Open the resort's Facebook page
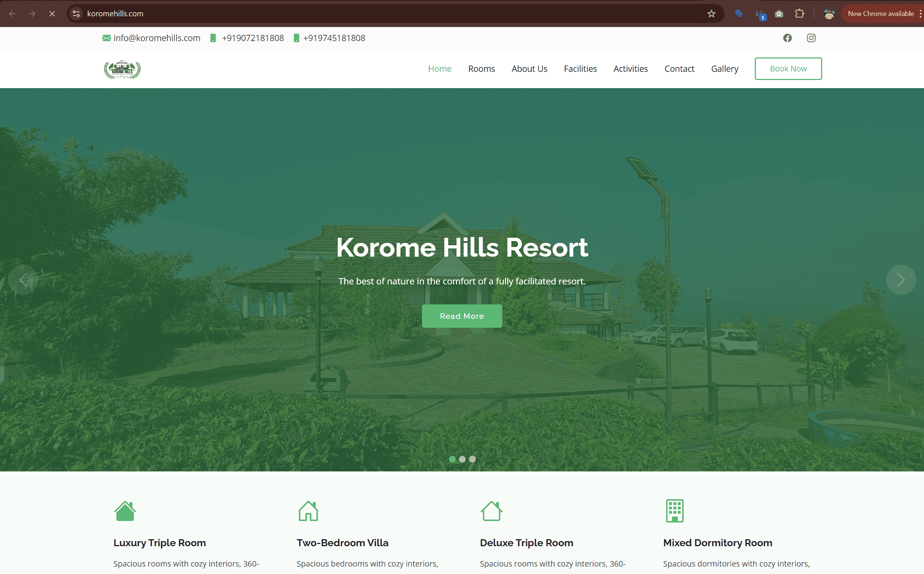Screen dimensions: 924x574 pos(787,38)
